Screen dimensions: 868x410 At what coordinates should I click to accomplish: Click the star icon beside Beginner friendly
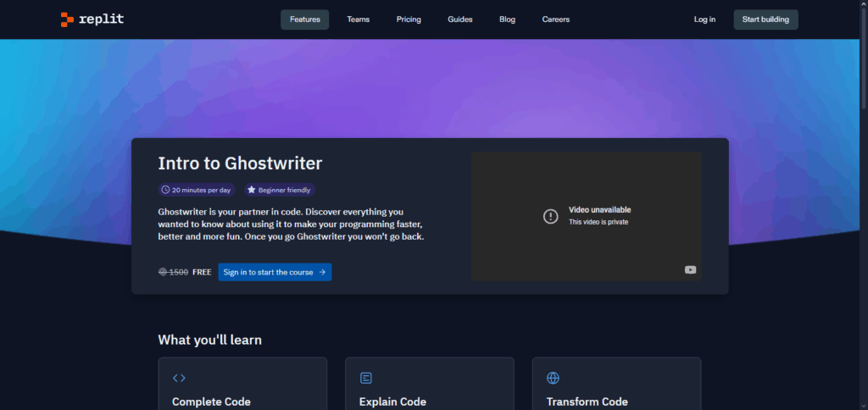pyautogui.click(x=251, y=190)
